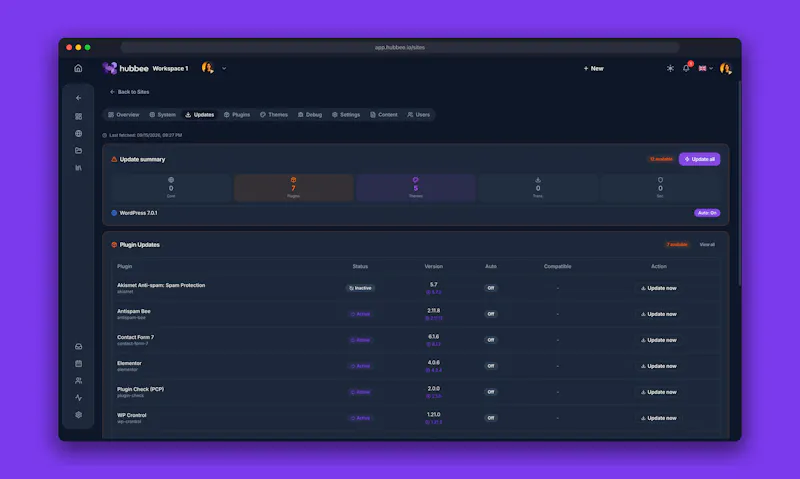Click the Contact Form 7 plugin name
This screenshot has width=800, height=479.
click(x=135, y=337)
